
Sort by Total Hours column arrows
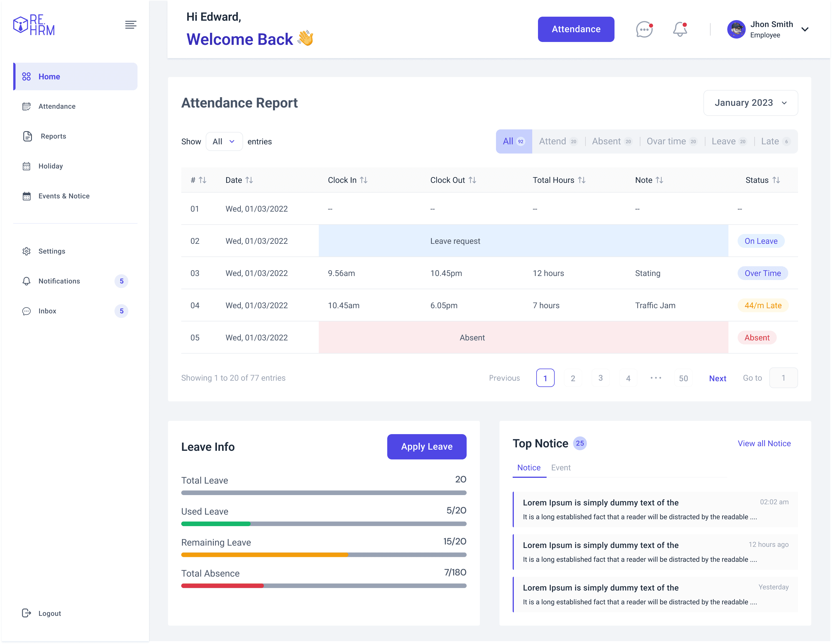tap(582, 180)
